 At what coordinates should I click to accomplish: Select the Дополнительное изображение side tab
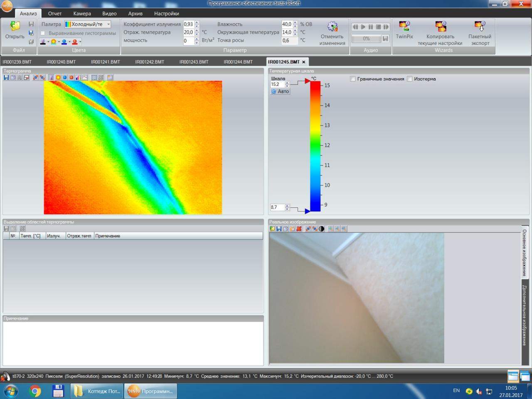[525, 315]
